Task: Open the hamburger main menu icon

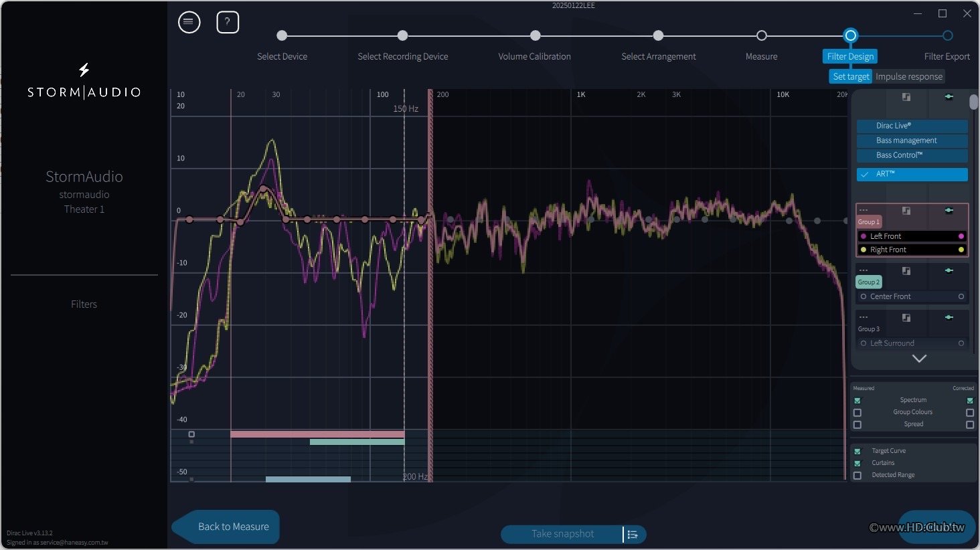Action: point(189,22)
